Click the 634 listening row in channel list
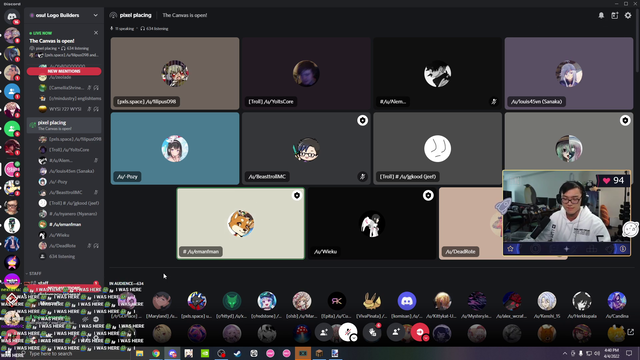This screenshot has width=640, height=360. pyautogui.click(x=65, y=256)
